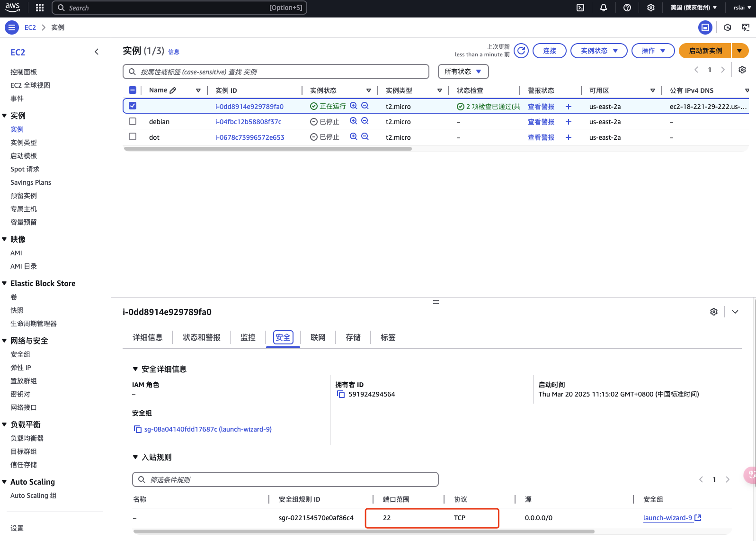The image size is (756, 541).
Task: Collapse the 入站规则 section
Action: pyautogui.click(x=135, y=457)
